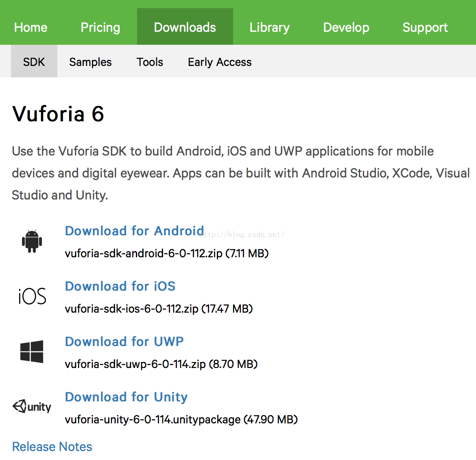
Task: Click the Android robot icon
Action: [x=32, y=241]
